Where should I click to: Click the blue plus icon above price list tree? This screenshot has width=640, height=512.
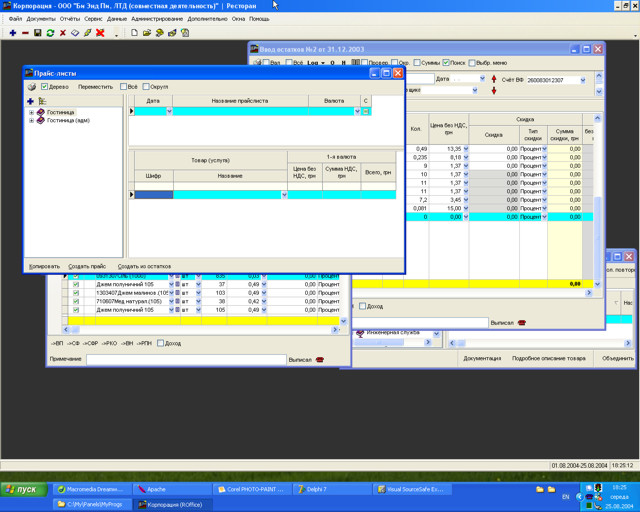pos(30,101)
